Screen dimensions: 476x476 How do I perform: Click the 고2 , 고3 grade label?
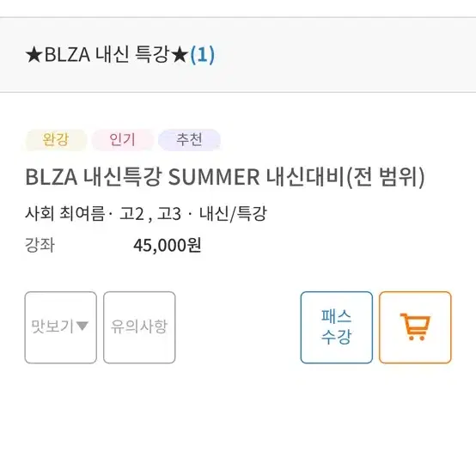[150, 214]
